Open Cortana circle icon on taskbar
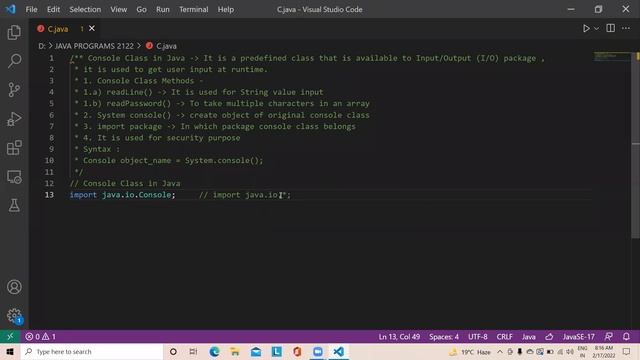Image resolution: width=640 pixels, height=360 pixels. [173, 351]
